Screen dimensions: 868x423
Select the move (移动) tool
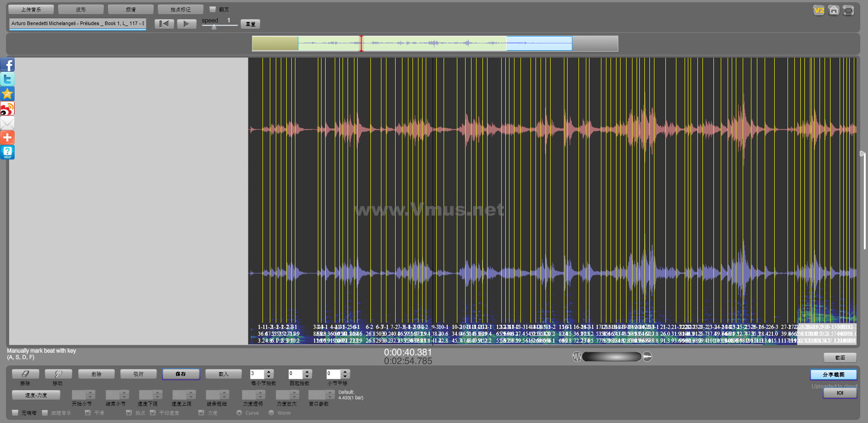[x=58, y=374]
